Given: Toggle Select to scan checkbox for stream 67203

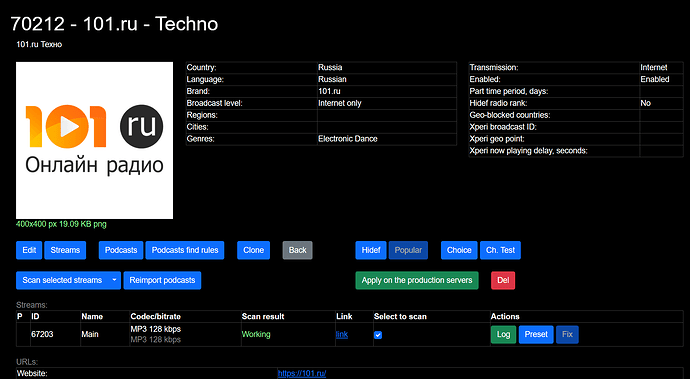Looking at the screenshot, I should click(378, 335).
